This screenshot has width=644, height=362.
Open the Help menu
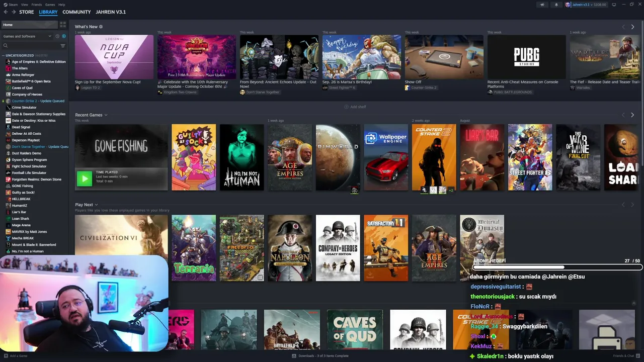pos(61,5)
